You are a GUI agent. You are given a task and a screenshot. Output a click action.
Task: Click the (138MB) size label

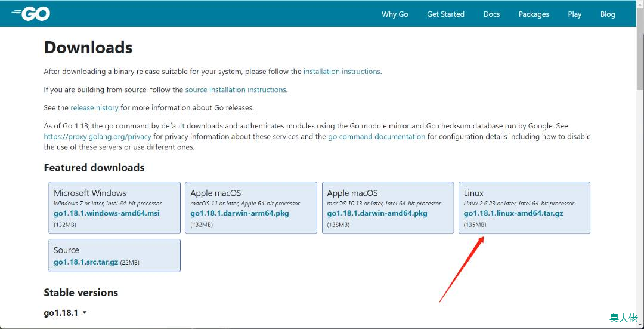tap(339, 225)
